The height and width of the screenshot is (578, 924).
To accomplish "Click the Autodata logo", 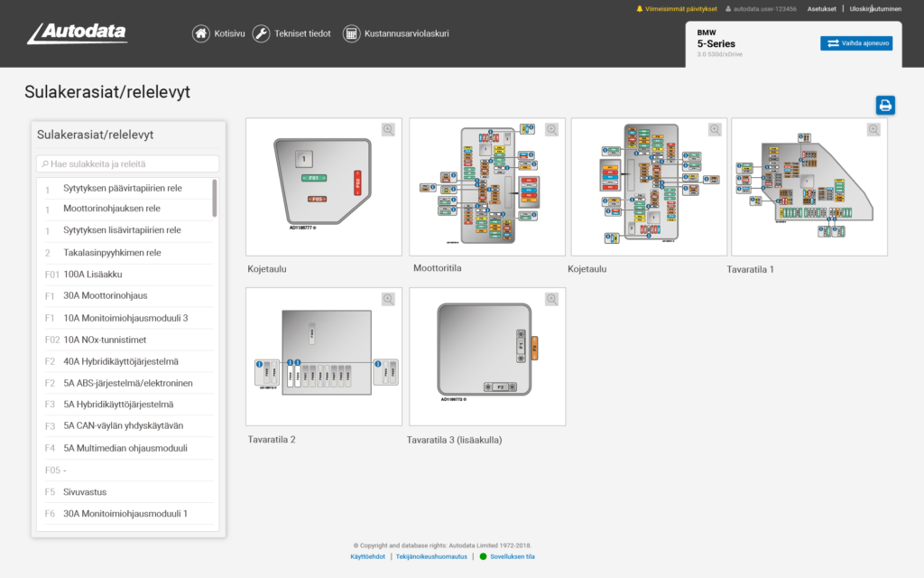I will click(x=77, y=33).
